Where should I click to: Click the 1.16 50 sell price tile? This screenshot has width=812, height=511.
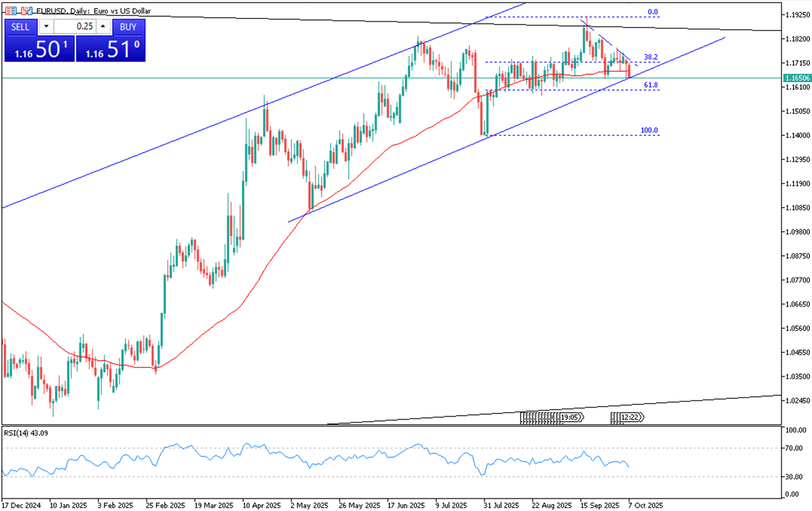pyautogui.click(x=39, y=49)
